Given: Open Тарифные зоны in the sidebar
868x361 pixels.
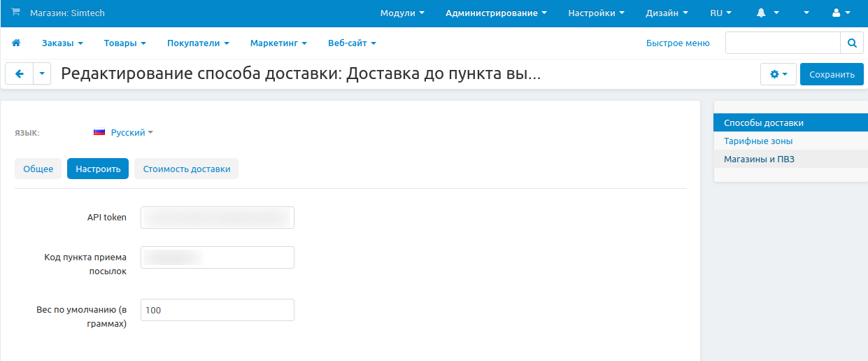Looking at the screenshot, I should (x=758, y=141).
